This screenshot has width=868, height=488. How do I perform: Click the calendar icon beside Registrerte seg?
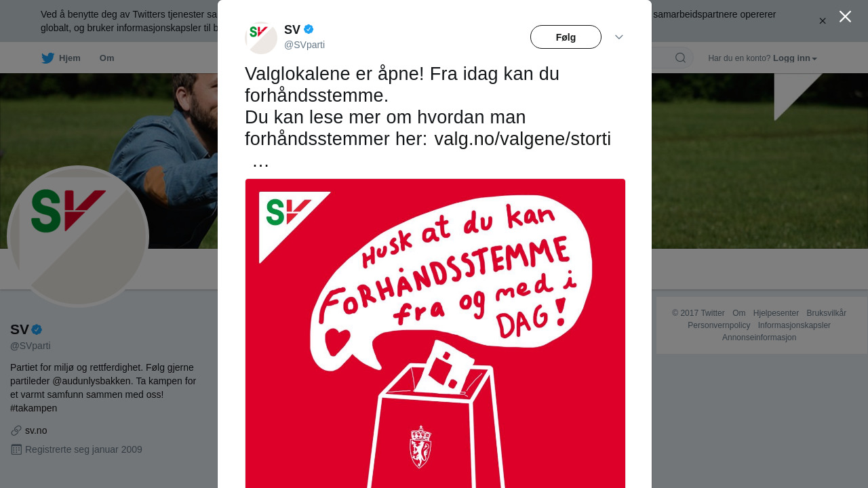(x=16, y=449)
